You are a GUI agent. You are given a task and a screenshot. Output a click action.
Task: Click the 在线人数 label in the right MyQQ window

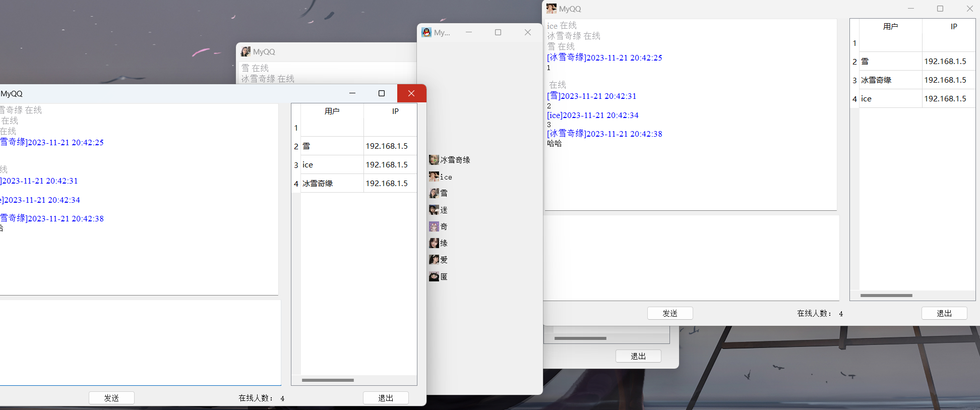pos(814,313)
